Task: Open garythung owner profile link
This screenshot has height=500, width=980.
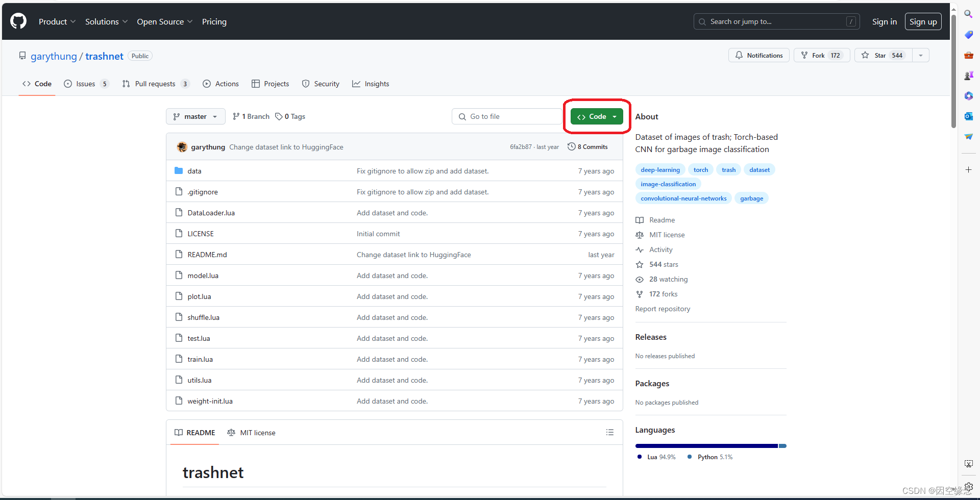Action: tap(54, 56)
